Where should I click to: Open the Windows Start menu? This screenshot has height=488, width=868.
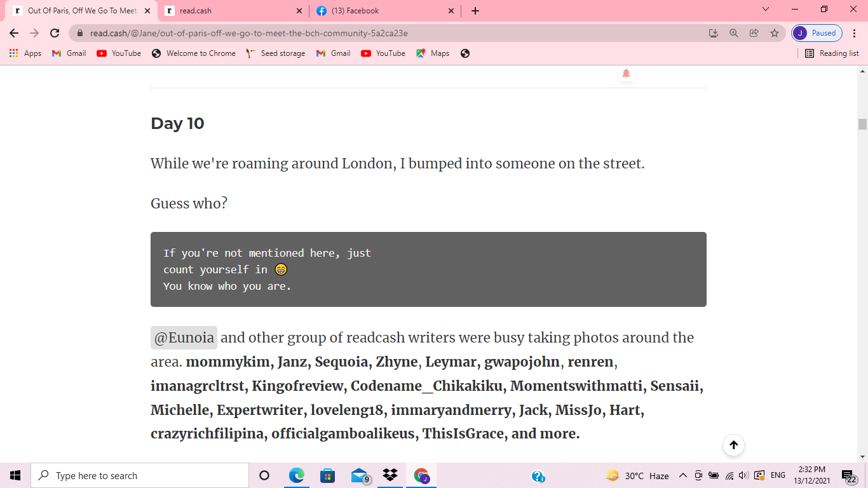pos(15,475)
